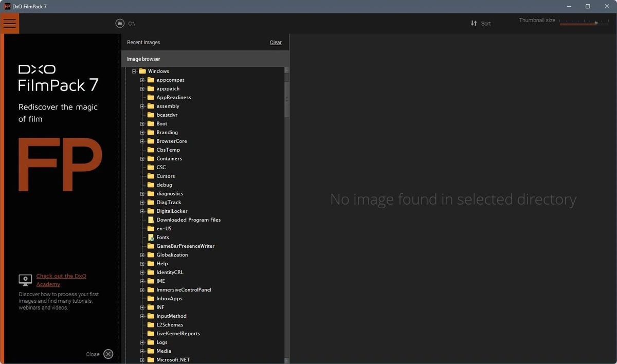Viewport: 617px width, 364px height.
Task: Collapse the Windows folder node
Action: tap(134, 71)
